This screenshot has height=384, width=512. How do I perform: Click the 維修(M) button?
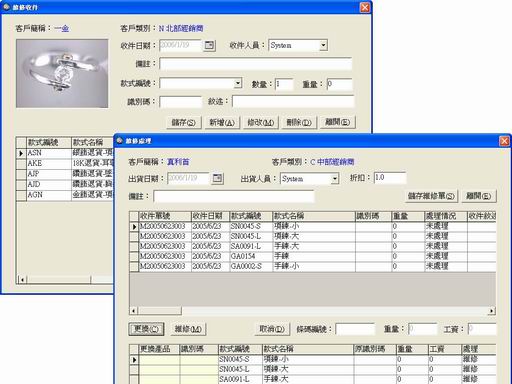(x=188, y=329)
